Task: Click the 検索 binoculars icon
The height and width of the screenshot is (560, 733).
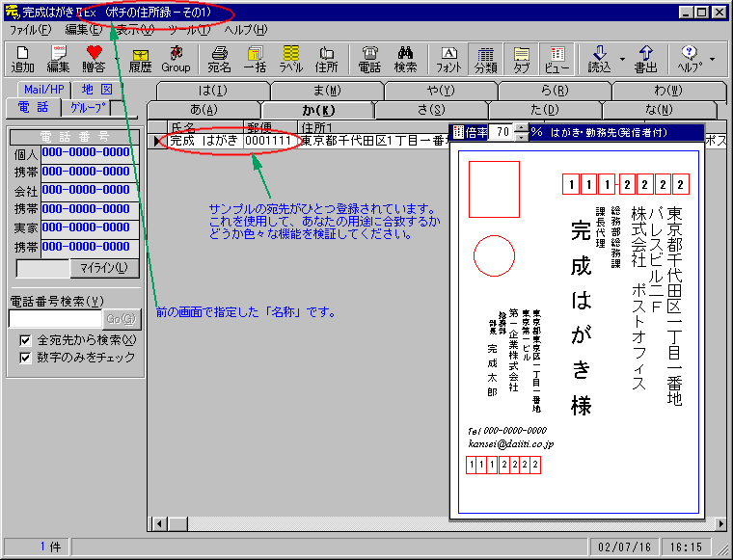Action: (405, 59)
